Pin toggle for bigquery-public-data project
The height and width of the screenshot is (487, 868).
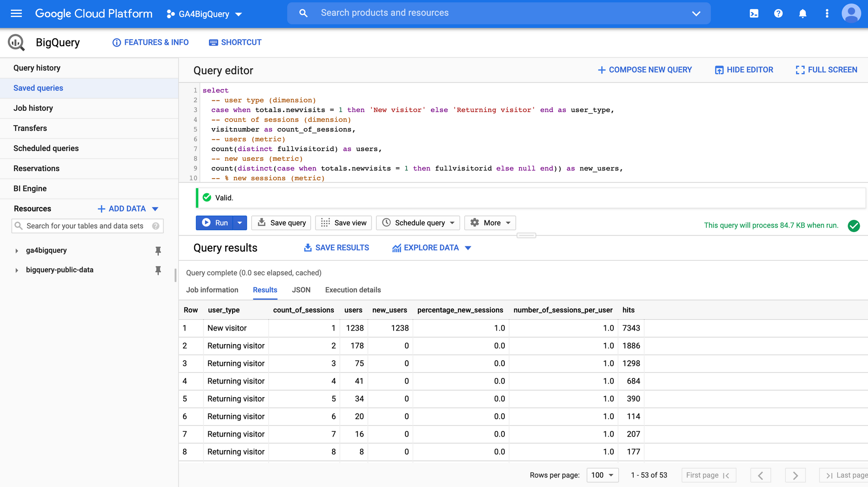pos(158,270)
